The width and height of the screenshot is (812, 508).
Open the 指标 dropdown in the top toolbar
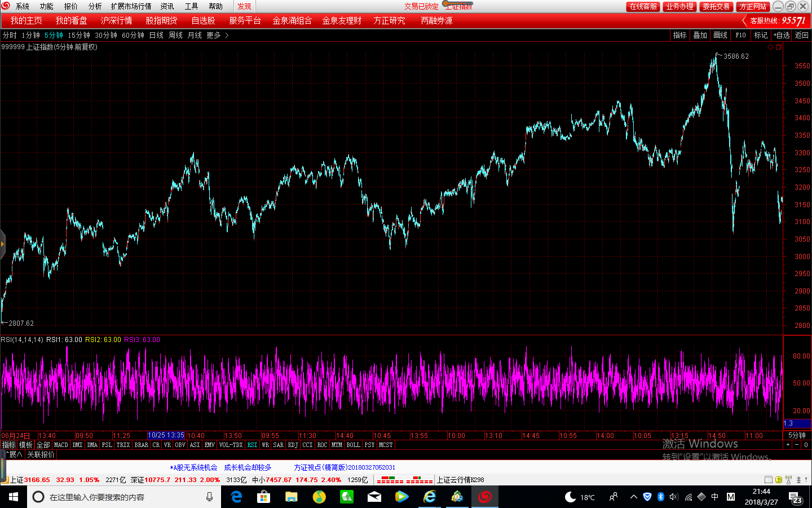click(679, 35)
